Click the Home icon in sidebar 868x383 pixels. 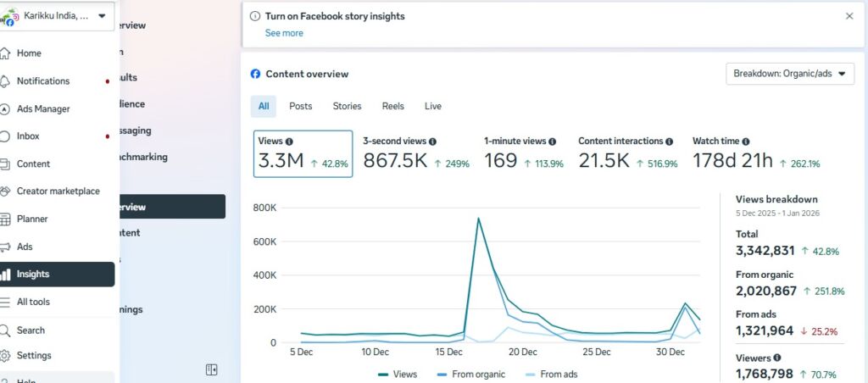pos(6,53)
